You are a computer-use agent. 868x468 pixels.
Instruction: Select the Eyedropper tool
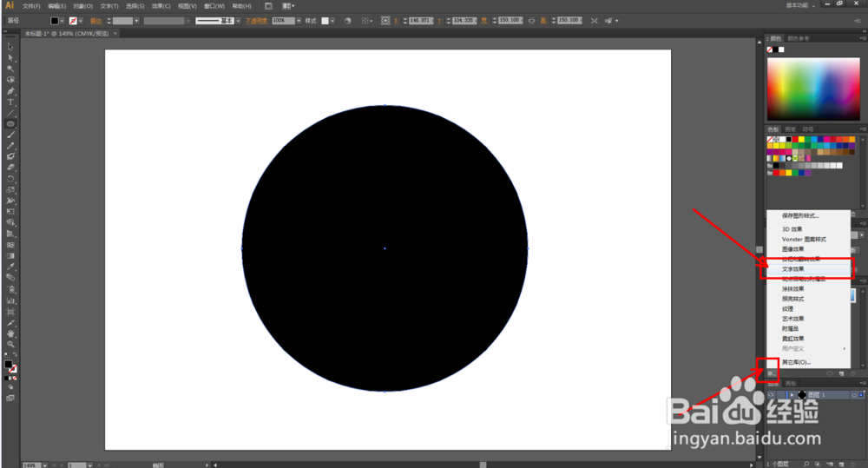10,267
